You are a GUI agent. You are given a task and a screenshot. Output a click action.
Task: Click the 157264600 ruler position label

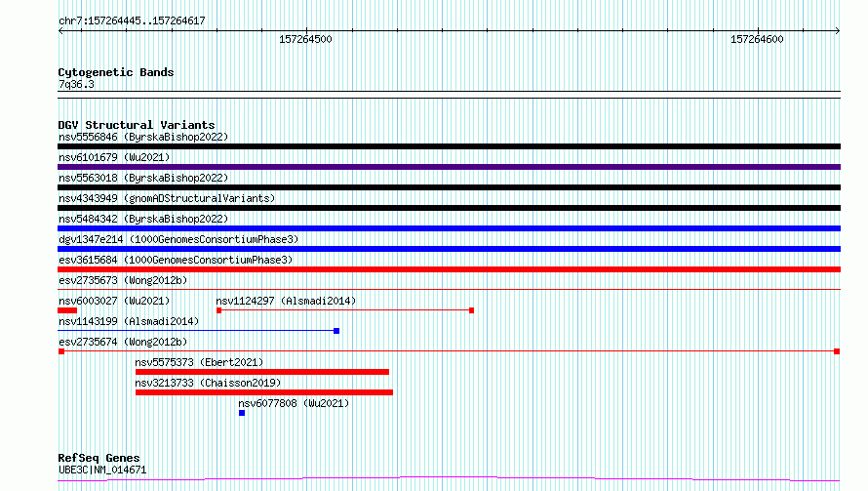coord(757,39)
